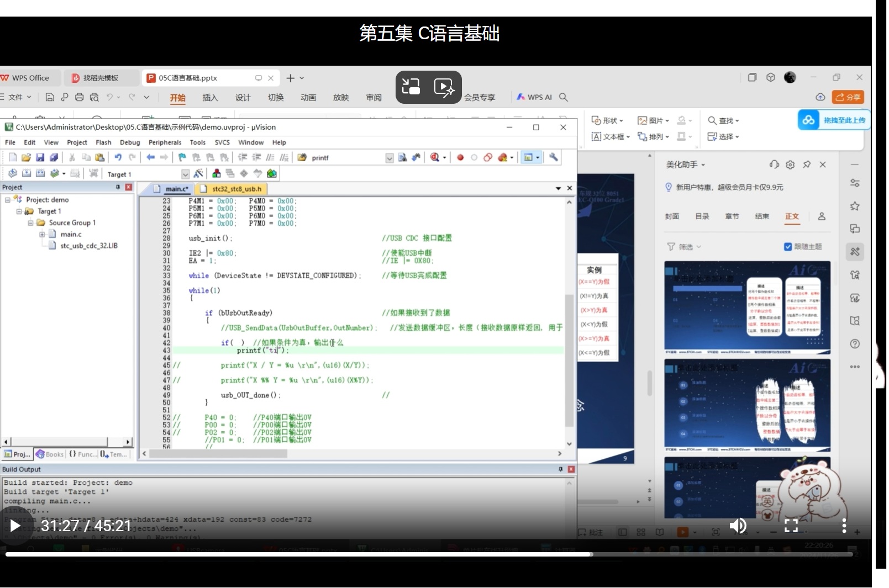Open 美化助手 panel settings gear
The width and height of the screenshot is (889, 588).
click(790, 165)
